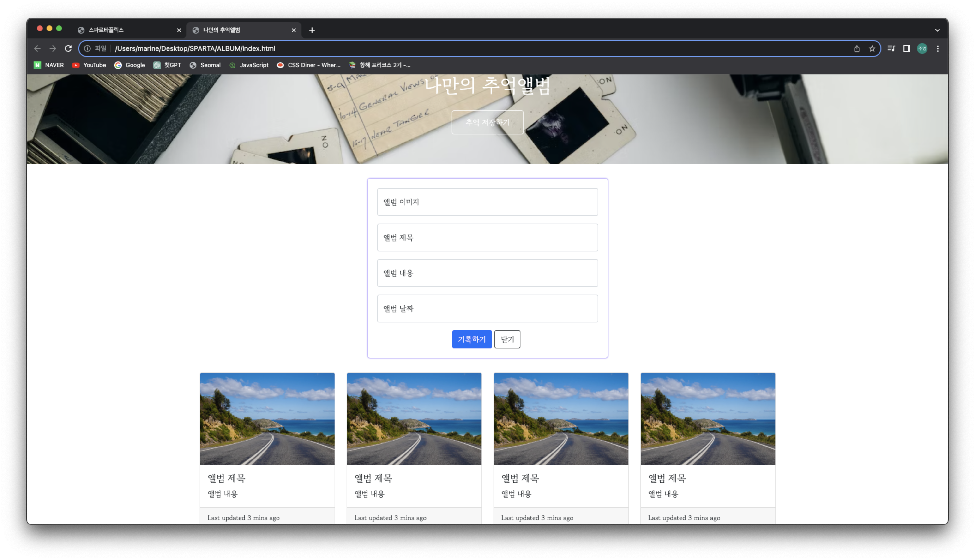Click the first album card thumbnail
Image resolution: width=975 pixels, height=560 pixels.
point(267,418)
